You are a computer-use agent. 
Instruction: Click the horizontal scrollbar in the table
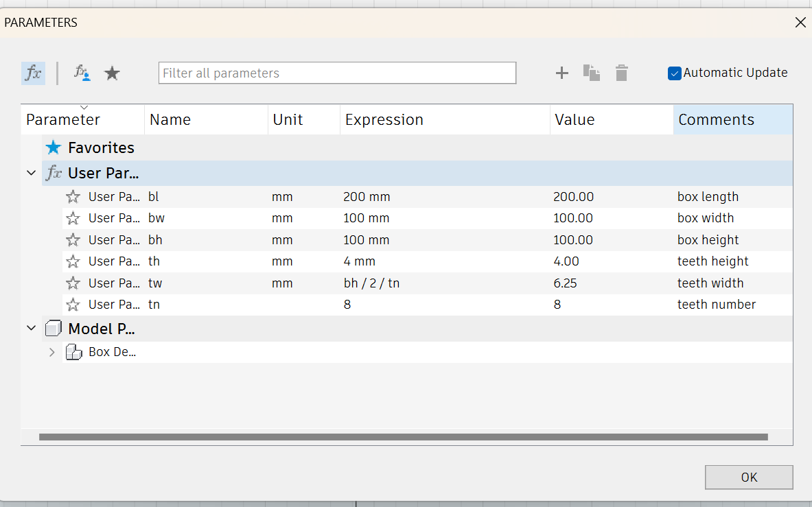coord(403,437)
